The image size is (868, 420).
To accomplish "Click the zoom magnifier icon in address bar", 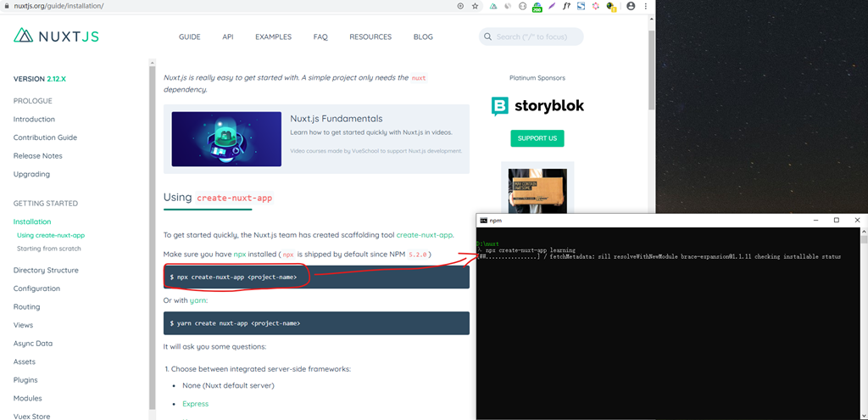I will [460, 6].
